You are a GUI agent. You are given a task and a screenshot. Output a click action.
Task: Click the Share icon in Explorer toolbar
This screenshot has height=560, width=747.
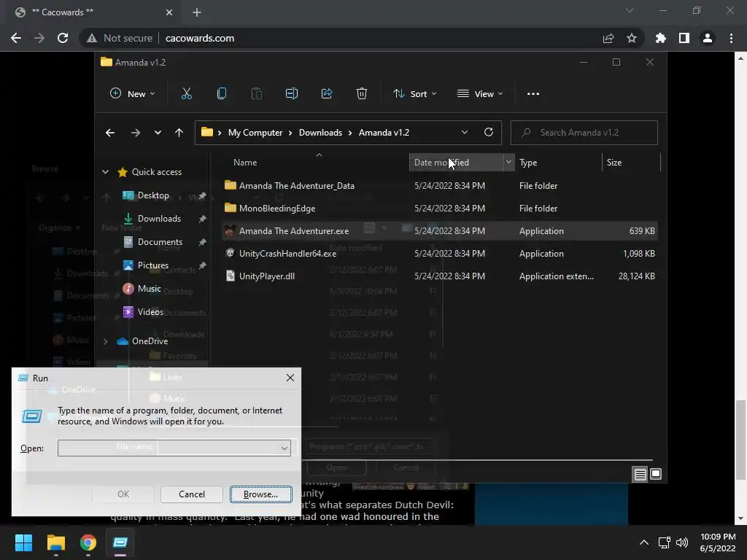tap(327, 94)
